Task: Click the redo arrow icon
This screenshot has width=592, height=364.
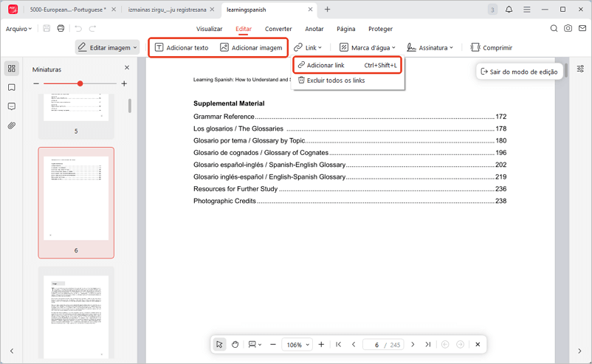Action: click(92, 29)
